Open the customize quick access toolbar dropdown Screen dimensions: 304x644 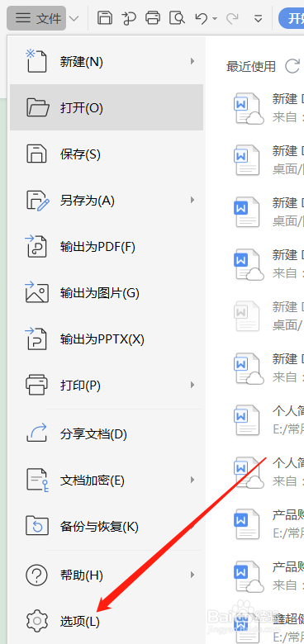coord(258,18)
